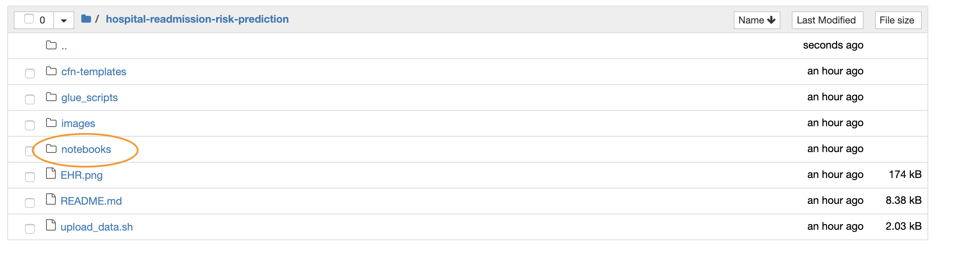Screen dimensions: 980x254
Task: Click the glue_scripts folder icon
Action: click(x=51, y=97)
